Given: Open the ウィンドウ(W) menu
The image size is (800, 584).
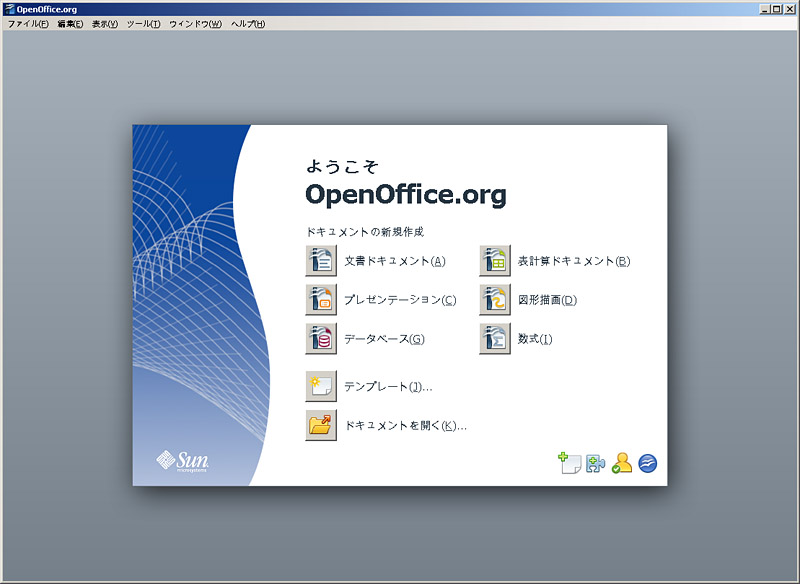Looking at the screenshot, I should pyautogui.click(x=195, y=24).
